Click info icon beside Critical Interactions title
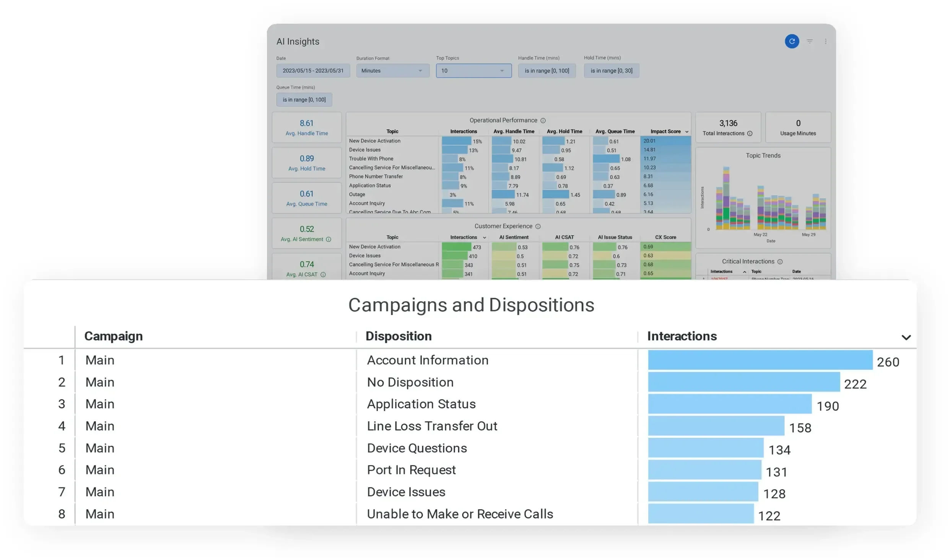Image resolution: width=950 pixels, height=560 pixels. pyautogui.click(x=780, y=261)
